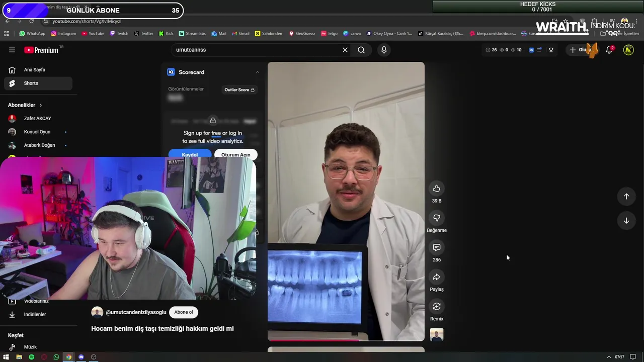The height and width of the screenshot is (362, 644).
Task: Subscribe with the Abone ol button
Action: tap(183, 312)
